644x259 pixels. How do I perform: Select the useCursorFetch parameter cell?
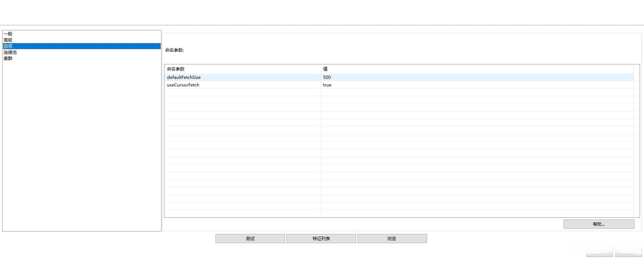coord(243,85)
